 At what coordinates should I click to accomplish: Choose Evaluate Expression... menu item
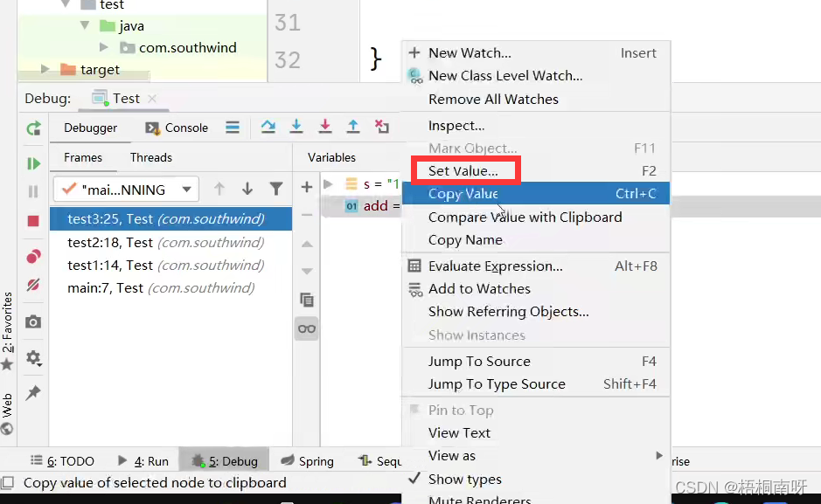[x=536, y=266]
